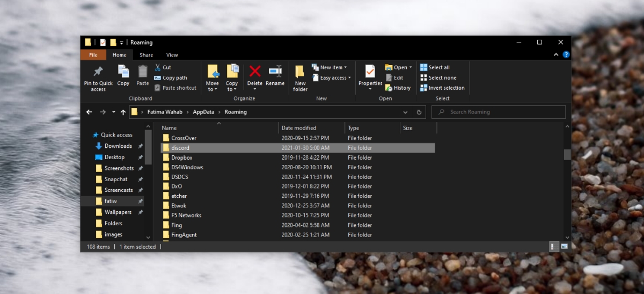Click the Select all button
The image size is (644, 294).
435,68
